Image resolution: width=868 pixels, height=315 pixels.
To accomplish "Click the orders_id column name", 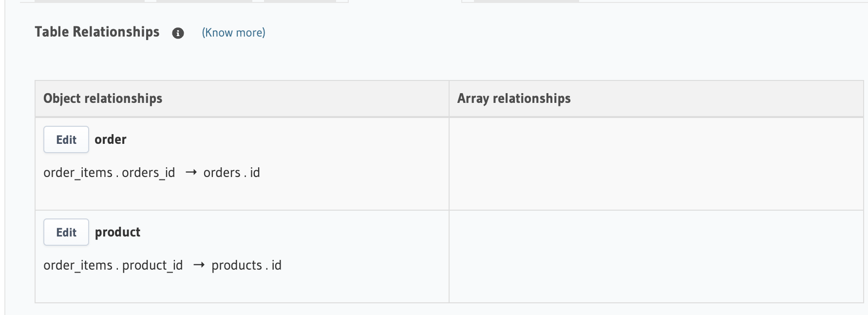I will 148,173.
